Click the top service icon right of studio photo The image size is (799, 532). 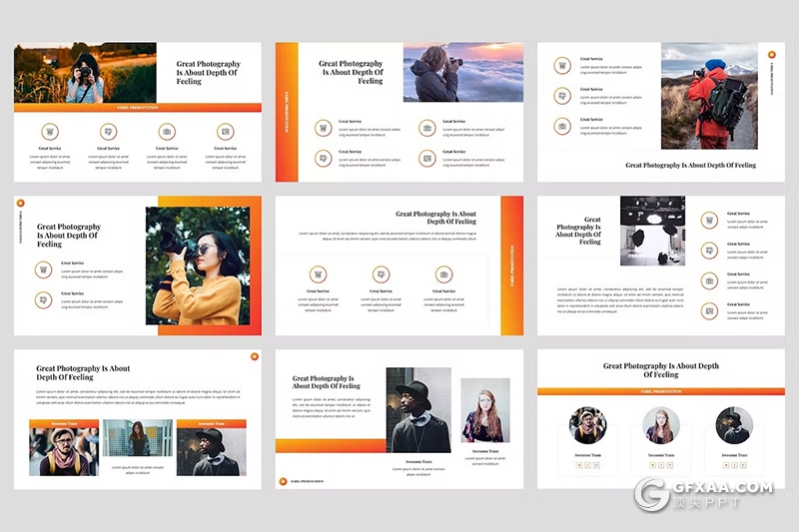(709, 220)
